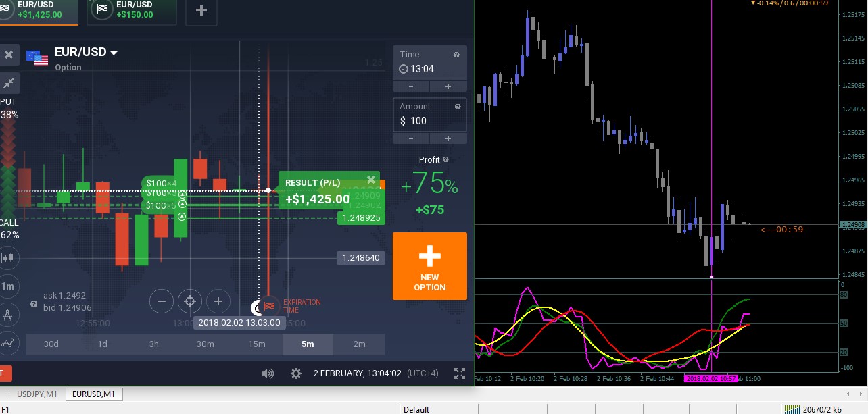Click the Profit help question icon
This screenshot has height=414, width=868.
[446, 160]
